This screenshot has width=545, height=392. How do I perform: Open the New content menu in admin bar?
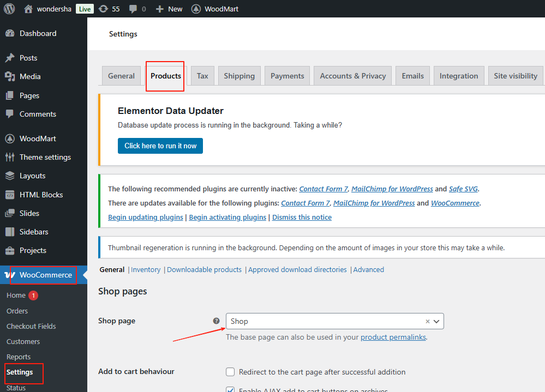click(169, 9)
